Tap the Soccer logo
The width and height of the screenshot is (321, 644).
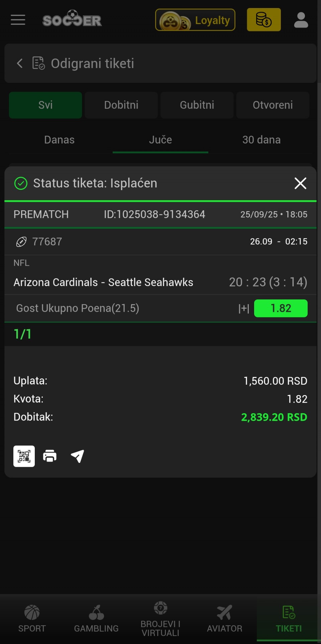point(72,19)
